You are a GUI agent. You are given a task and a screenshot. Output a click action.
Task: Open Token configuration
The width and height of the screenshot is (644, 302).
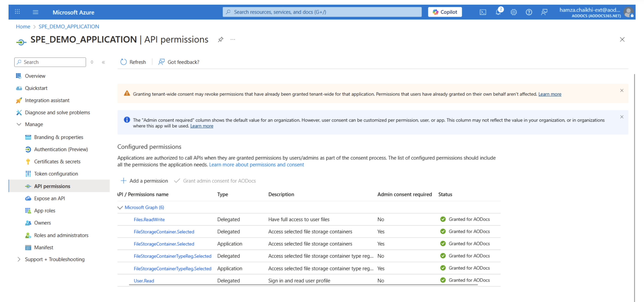coord(56,174)
